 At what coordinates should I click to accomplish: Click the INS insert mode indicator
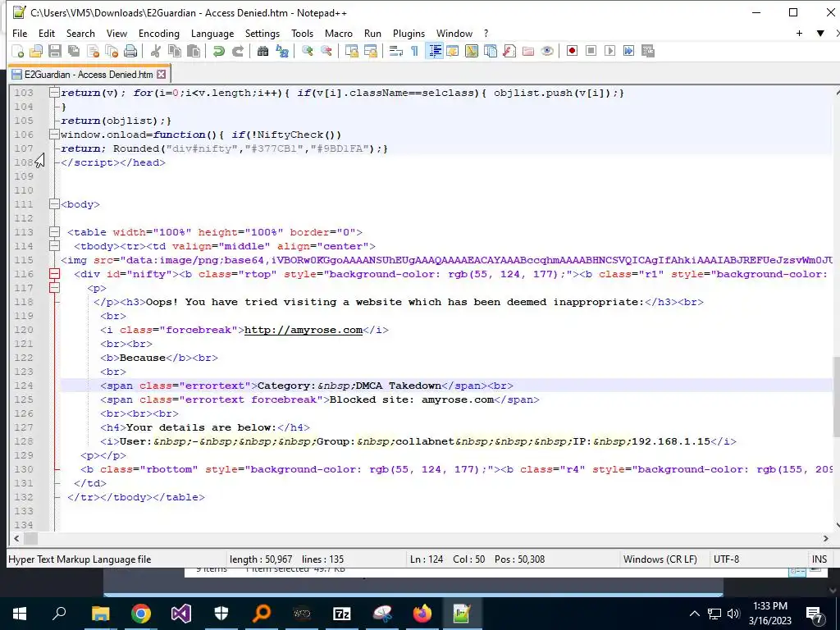click(819, 559)
